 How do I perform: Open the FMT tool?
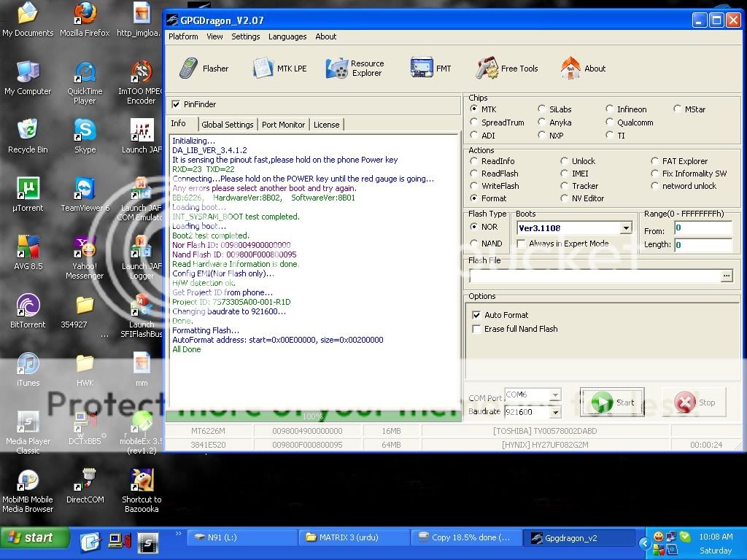pos(430,69)
